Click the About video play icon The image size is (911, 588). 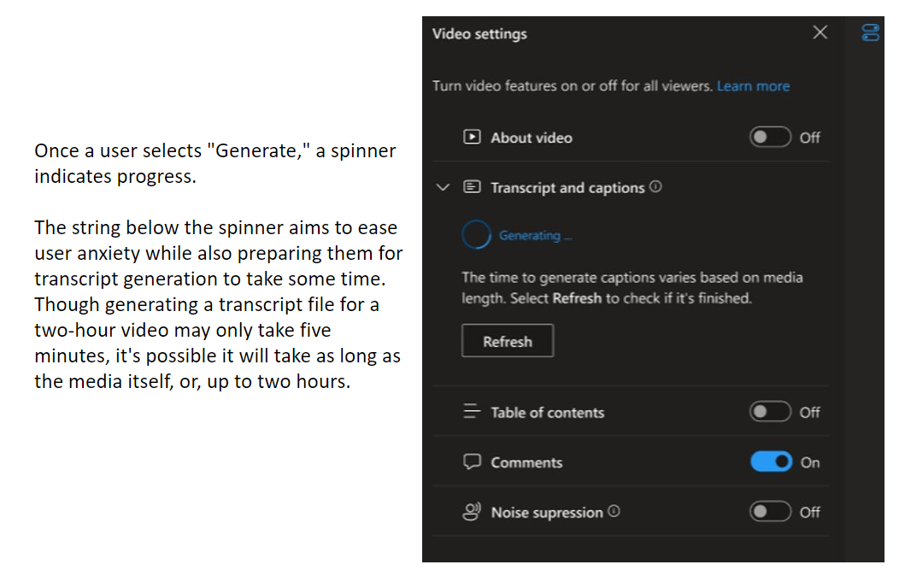472,137
